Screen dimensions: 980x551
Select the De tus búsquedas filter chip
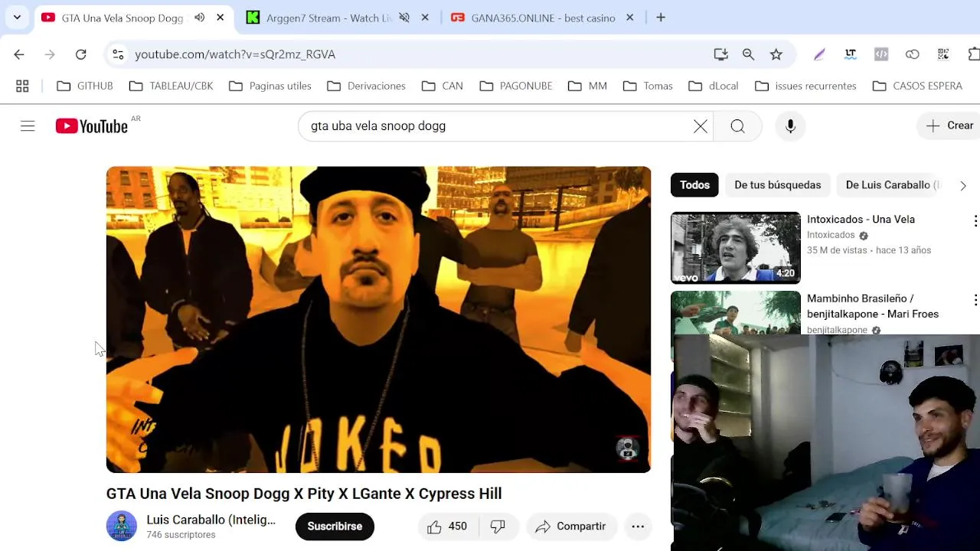pyautogui.click(x=777, y=185)
